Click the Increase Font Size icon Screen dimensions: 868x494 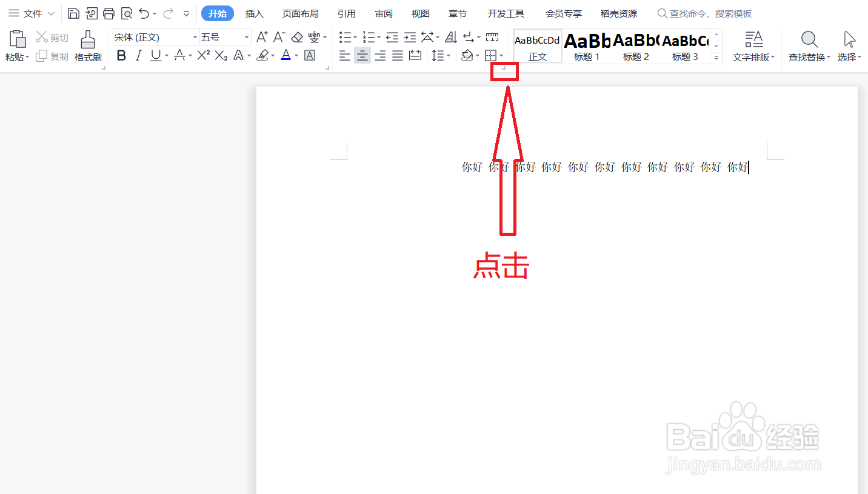point(261,37)
